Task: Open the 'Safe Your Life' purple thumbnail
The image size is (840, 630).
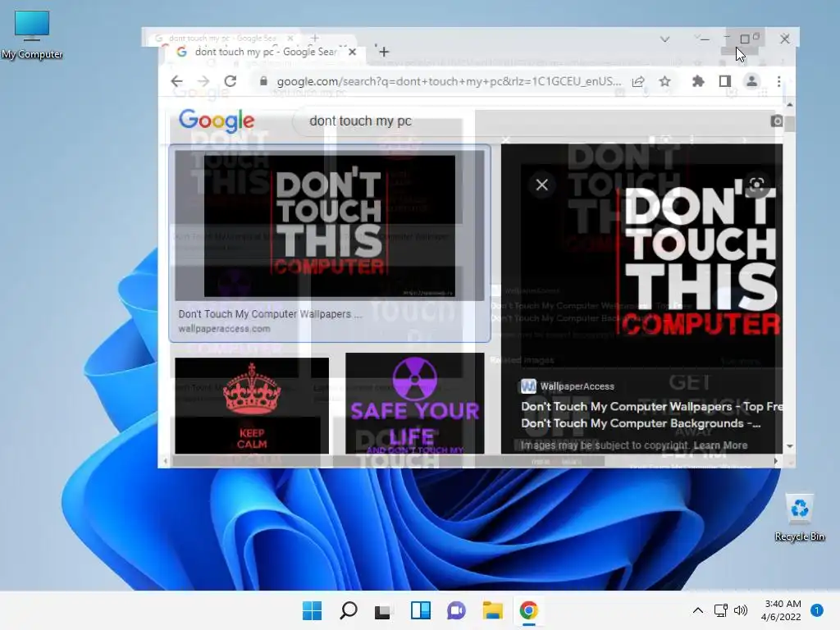Action: point(414,404)
